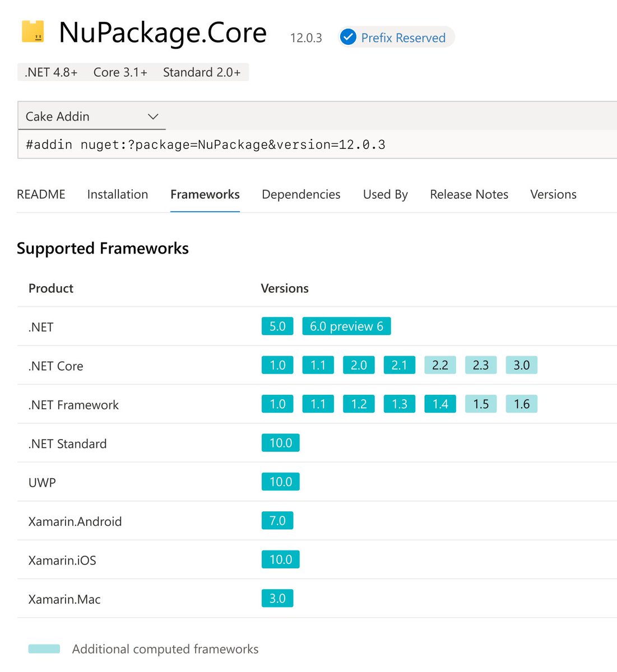
Task: Click version number 12.0.3 beside title
Action: tap(306, 38)
